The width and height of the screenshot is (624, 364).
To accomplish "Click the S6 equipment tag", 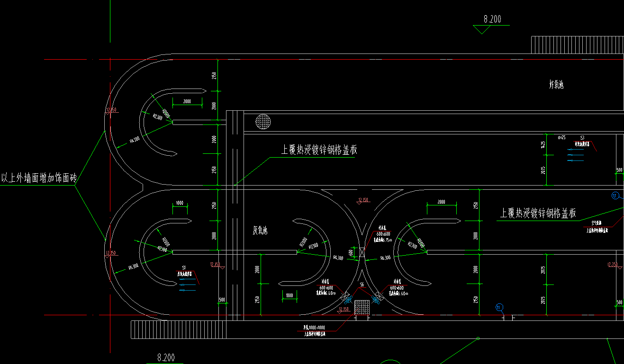I will point(362,284).
